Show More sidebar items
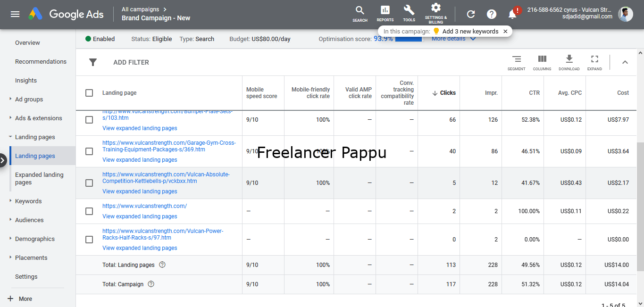Image resolution: width=644 pixels, height=307 pixels. point(20,299)
